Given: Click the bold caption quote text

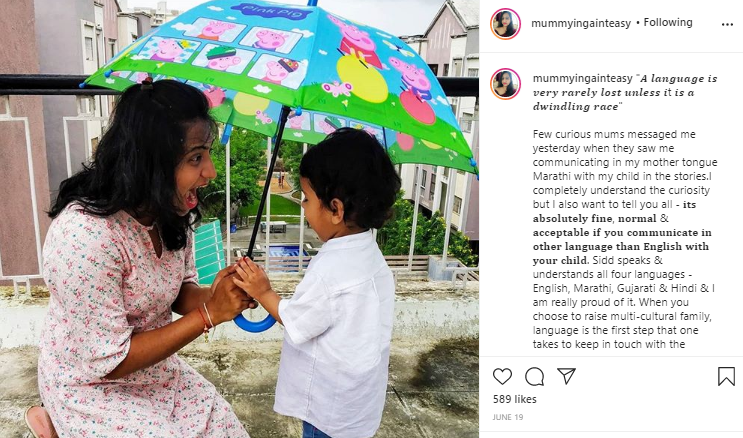Looking at the screenshot, I should [625, 92].
